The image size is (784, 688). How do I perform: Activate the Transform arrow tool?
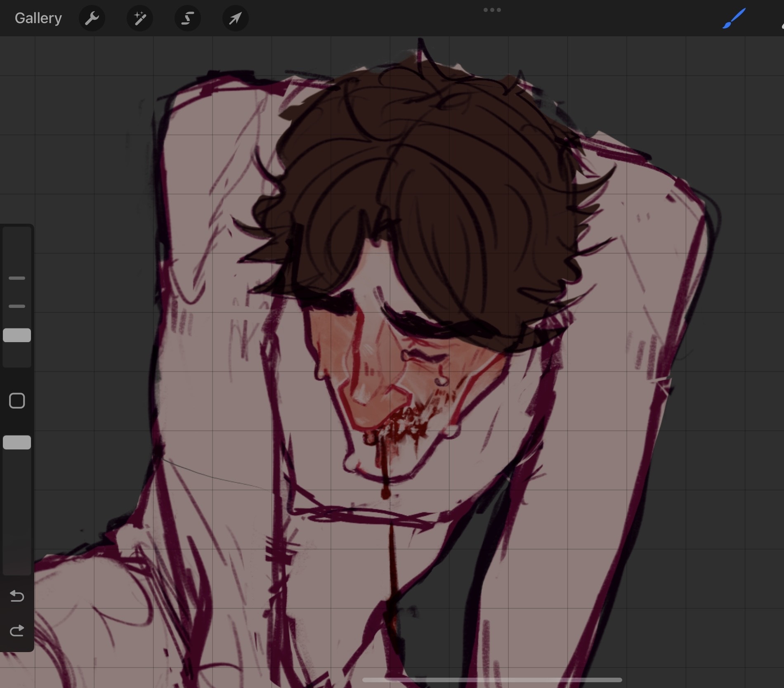click(235, 18)
